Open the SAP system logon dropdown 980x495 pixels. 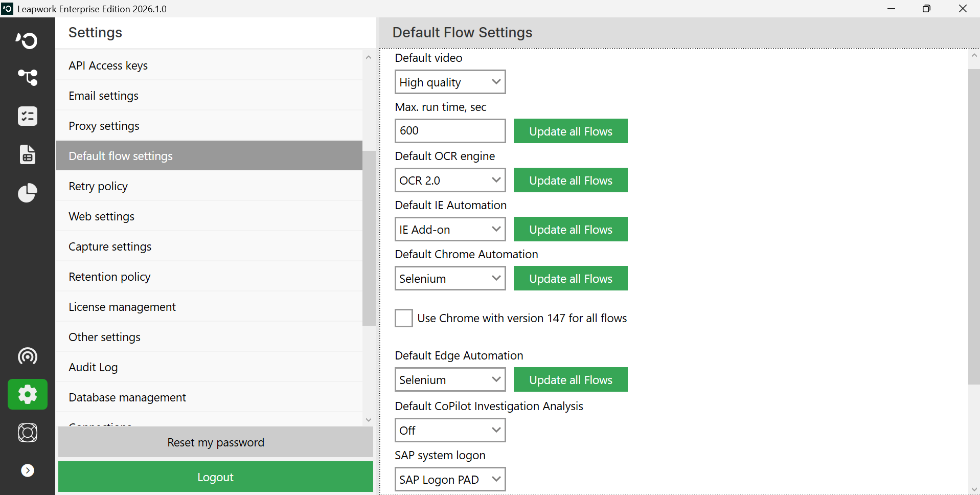coord(450,479)
